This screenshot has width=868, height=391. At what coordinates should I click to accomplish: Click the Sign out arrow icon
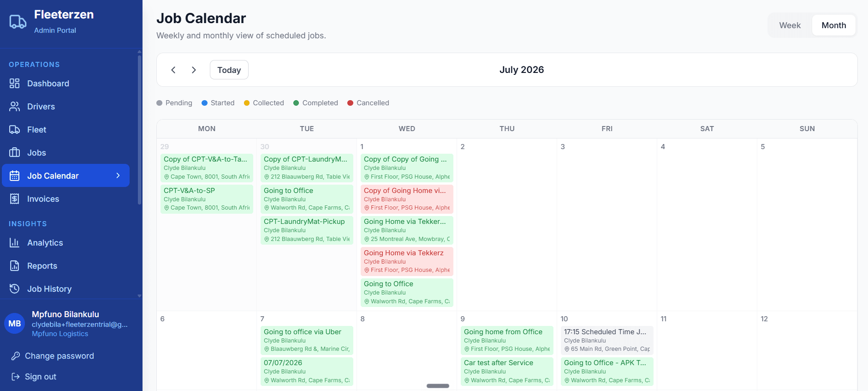pyautogui.click(x=16, y=377)
